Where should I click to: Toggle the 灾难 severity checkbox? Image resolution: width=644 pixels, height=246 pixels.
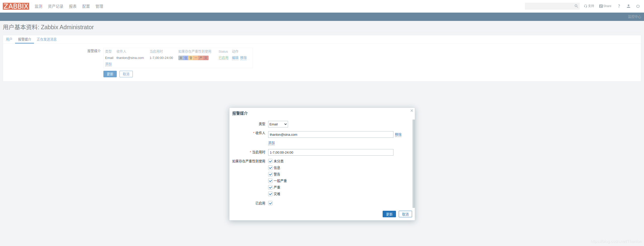click(x=270, y=194)
